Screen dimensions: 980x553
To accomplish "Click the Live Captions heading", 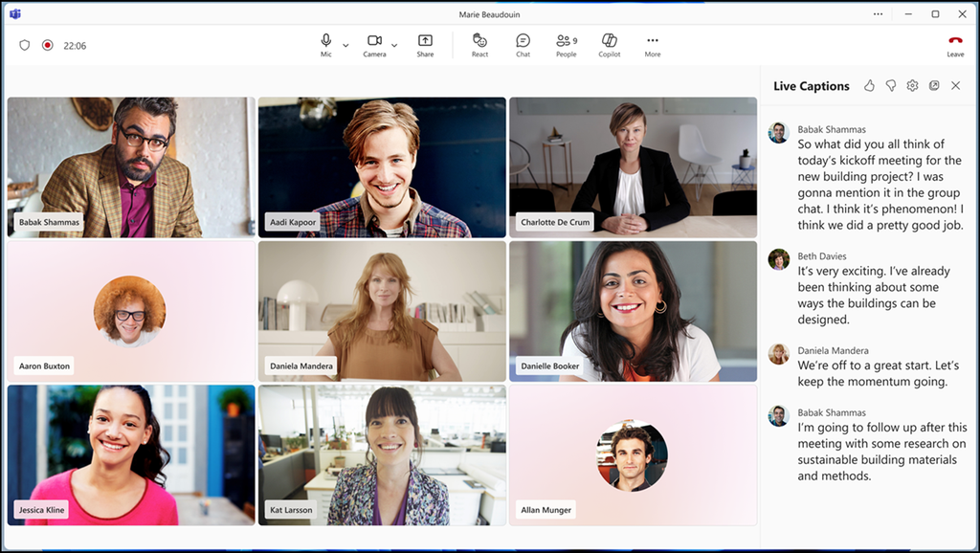I will 812,86.
